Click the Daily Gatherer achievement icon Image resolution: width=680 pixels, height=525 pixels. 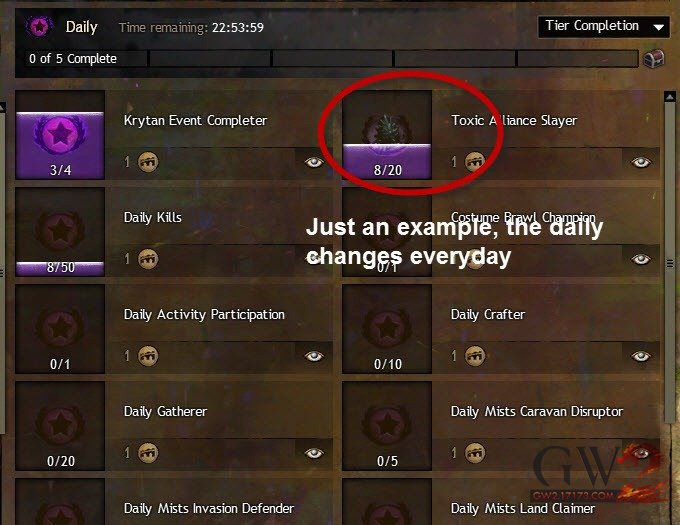[60, 426]
